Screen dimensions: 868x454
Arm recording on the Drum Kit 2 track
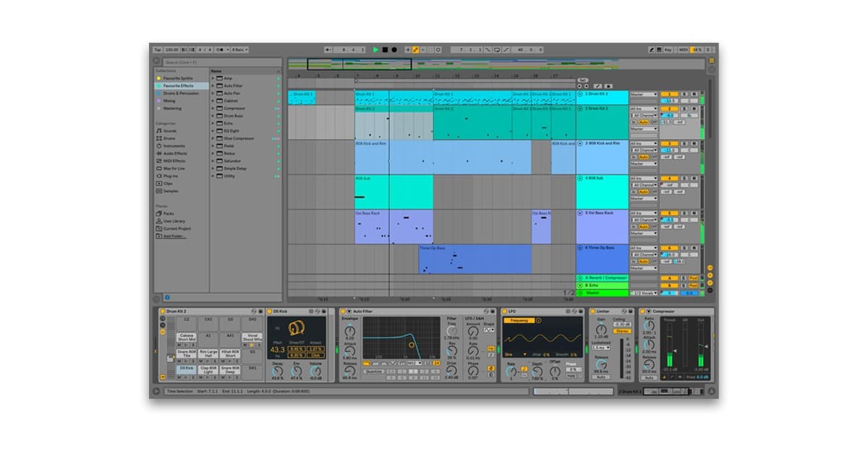pos(694,108)
